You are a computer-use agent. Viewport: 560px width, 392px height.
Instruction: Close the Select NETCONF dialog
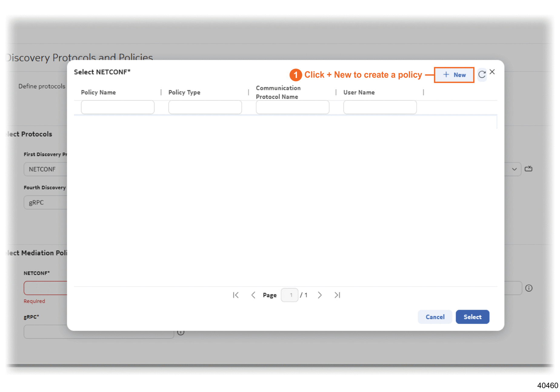tap(492, 72)
